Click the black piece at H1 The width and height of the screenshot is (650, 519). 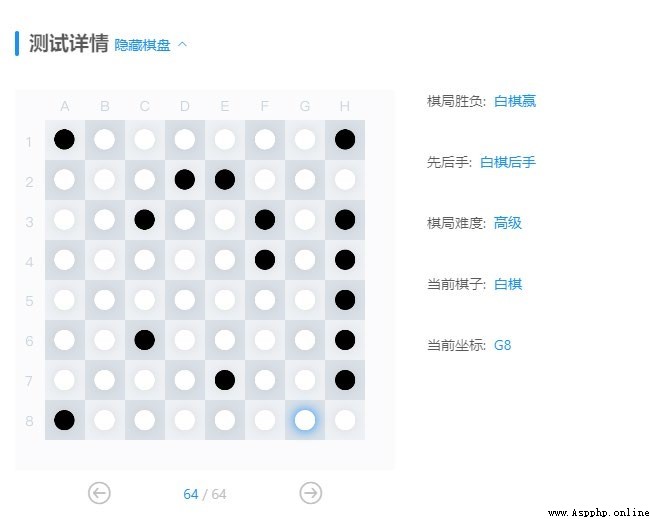[345, 139]
